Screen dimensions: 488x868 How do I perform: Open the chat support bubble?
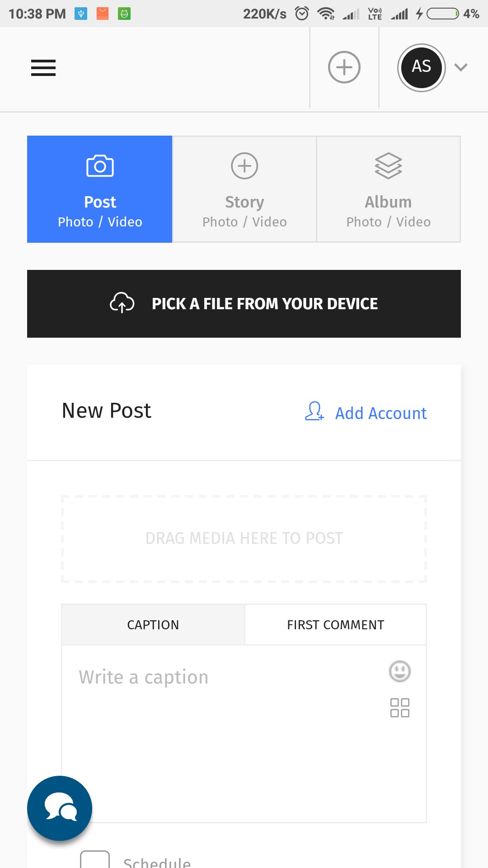[x=60, y=808]
